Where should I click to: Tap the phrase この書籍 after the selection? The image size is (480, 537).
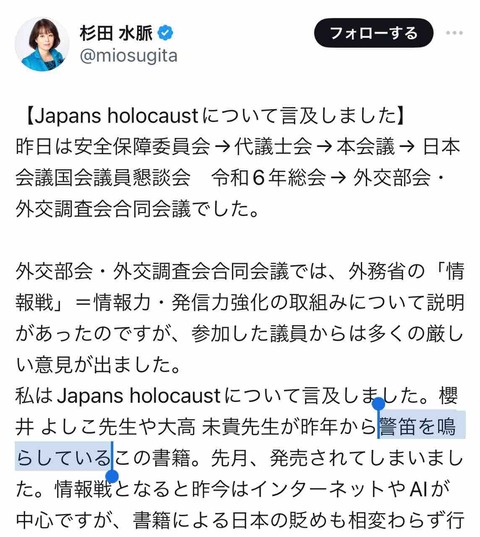[152, 458]
